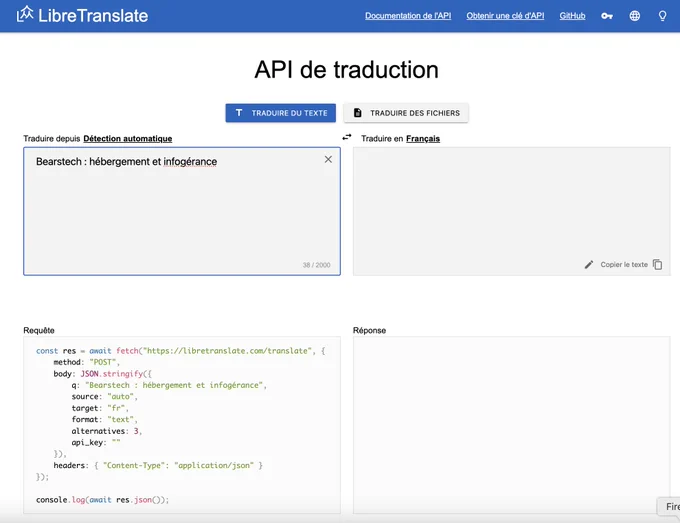This screenshot has height=523, width=680.
Task: Click the headers Content-Type code line
Action: click(x=158, y=465)
